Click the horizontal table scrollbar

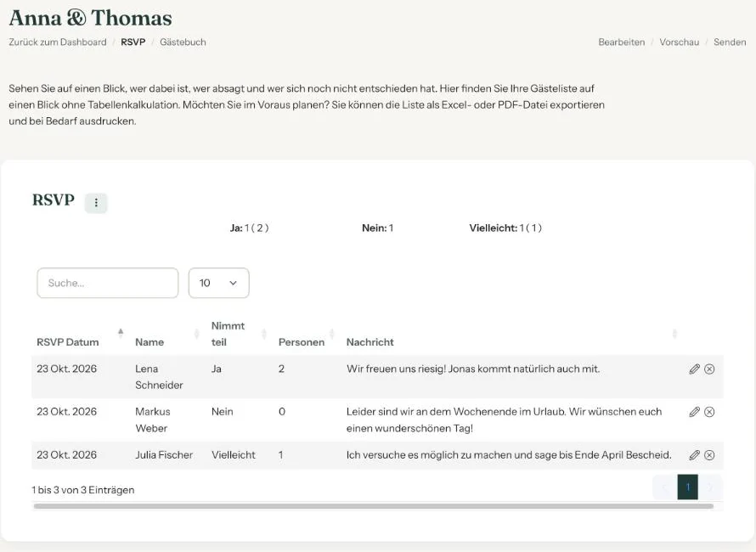374,506
